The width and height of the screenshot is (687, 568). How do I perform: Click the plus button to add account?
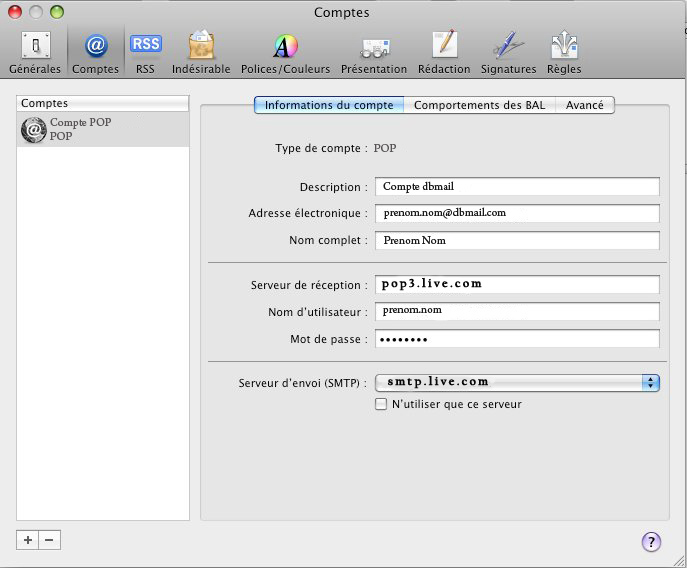[28, 540]
